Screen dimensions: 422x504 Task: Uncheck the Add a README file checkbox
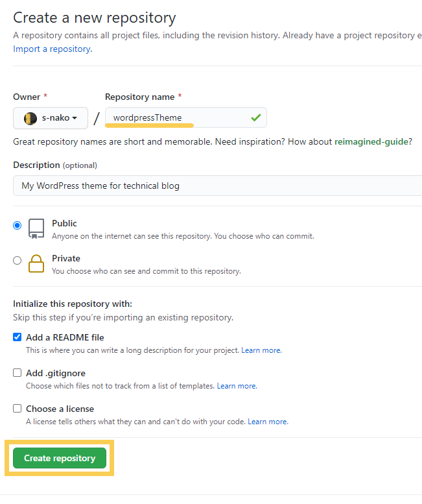[18, 337]
